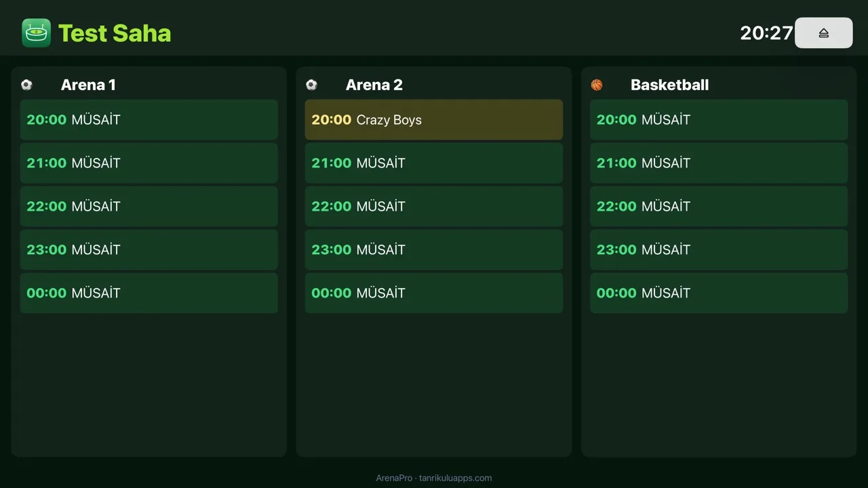Open the Arena 1 midnight 00:00 slot

tap(149, 293)
